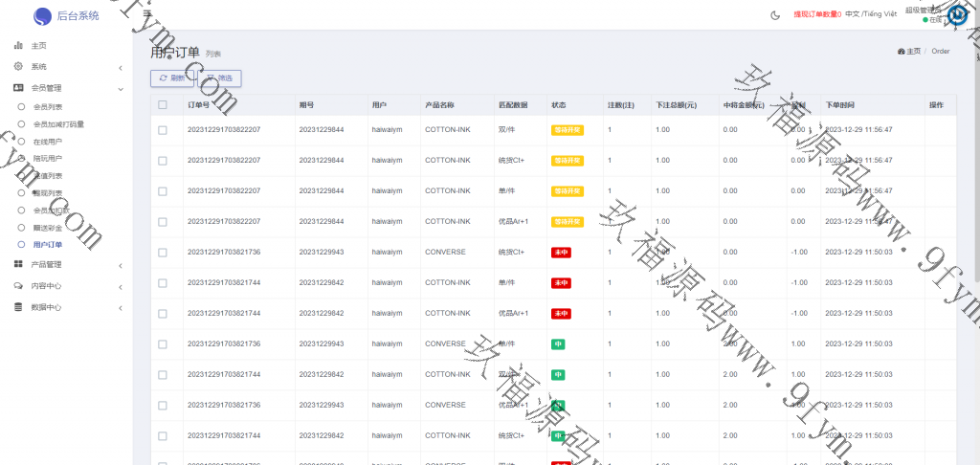Click the 主页 bar chart icon
The height and width of the screenshot is (465, 980).
(18, 45)
